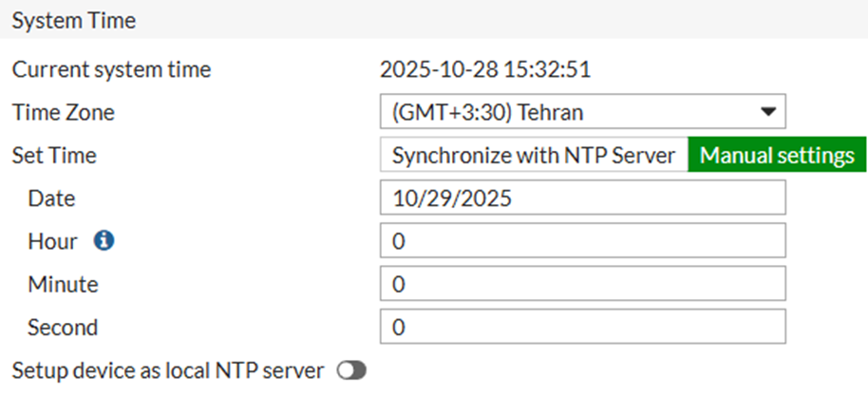
Task: Open the Time Zone dropdown showing Tehran
Action: coord(583,111)
